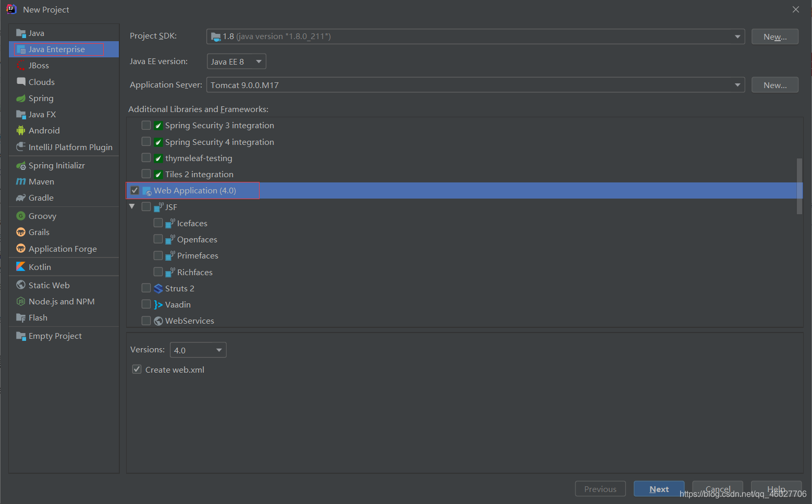Image resolution: width=812 pixels, height=504 pixels.
Task: Select Kotlin project type label
Action: tap(40, 267)
